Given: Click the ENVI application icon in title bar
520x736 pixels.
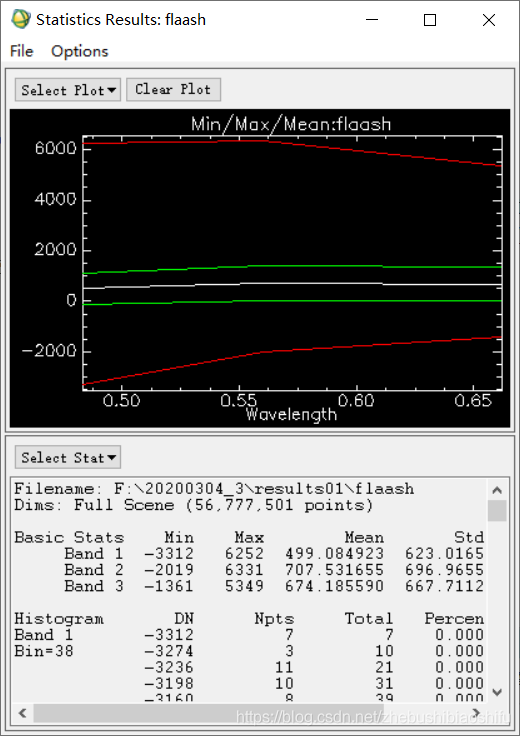Looking at the screenshot, I should click(x=21, y=19).
